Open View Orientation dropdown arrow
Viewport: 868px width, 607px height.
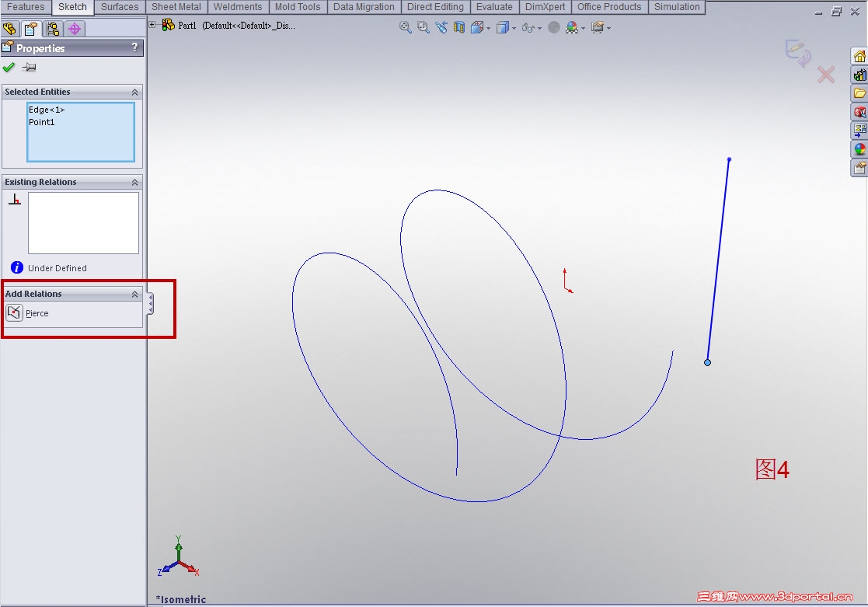point(488,28)
